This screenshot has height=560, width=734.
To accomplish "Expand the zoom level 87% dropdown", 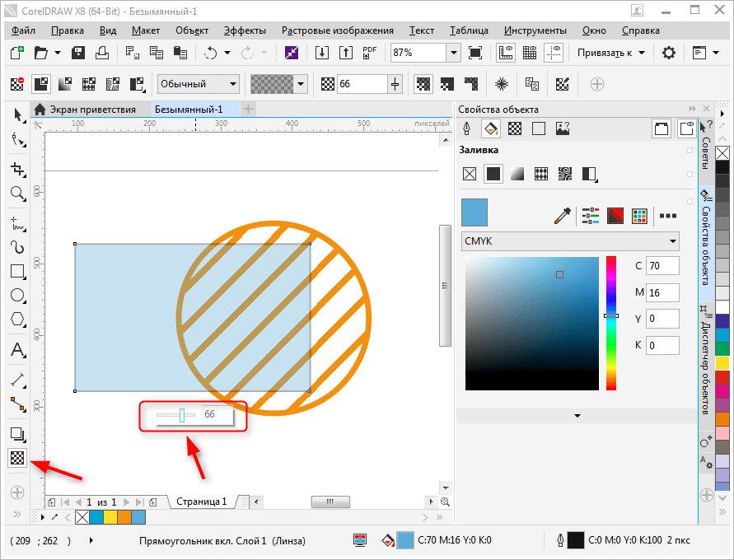I will coord(453,53).
